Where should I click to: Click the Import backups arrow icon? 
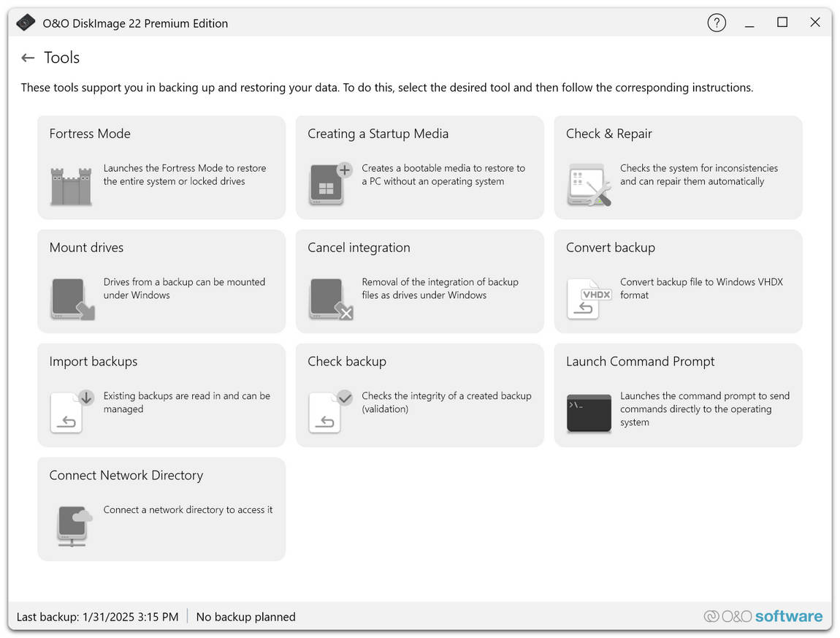coord(70,413)
